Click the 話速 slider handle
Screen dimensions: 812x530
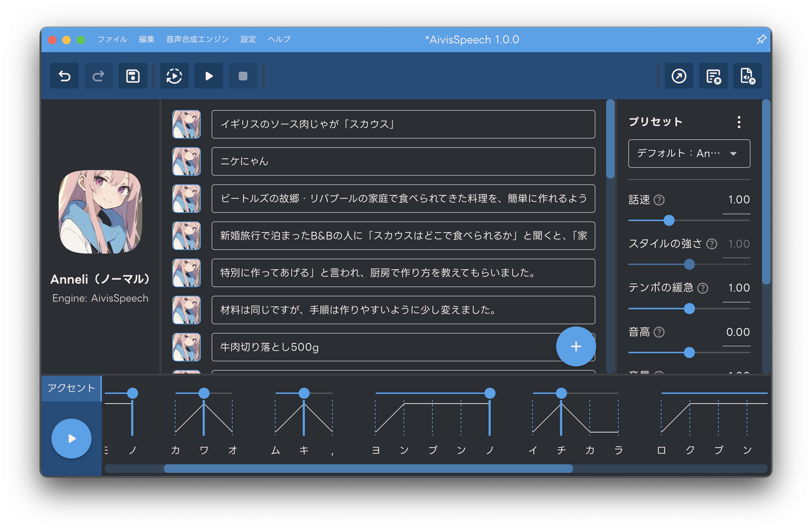coord(669,220)
